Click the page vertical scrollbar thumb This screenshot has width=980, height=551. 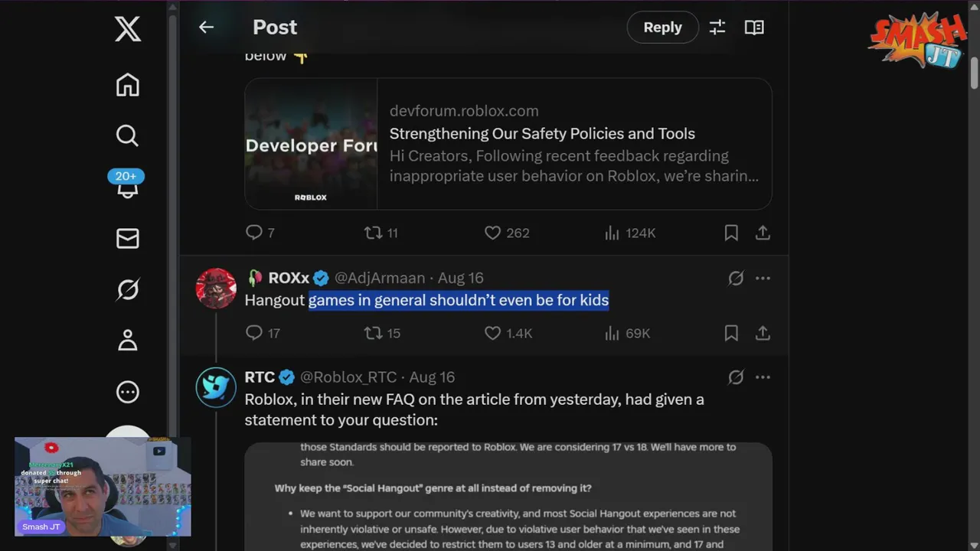pos(975,72)
